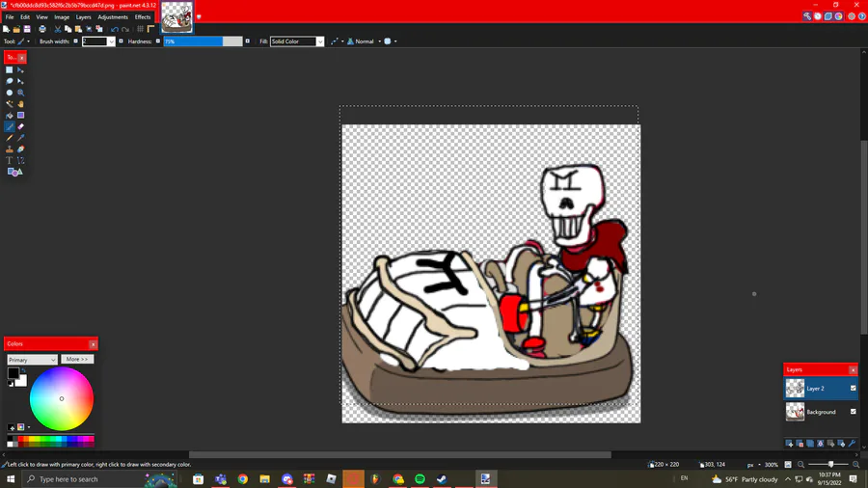The image size is (868, 488).
Task: Duplicate the layer with Layers panel icon
Action: (x=810, y=444)
